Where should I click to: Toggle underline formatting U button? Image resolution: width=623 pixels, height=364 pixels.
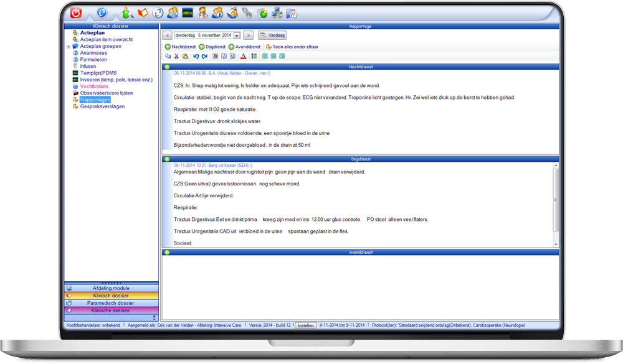click(x=233, y=57)
